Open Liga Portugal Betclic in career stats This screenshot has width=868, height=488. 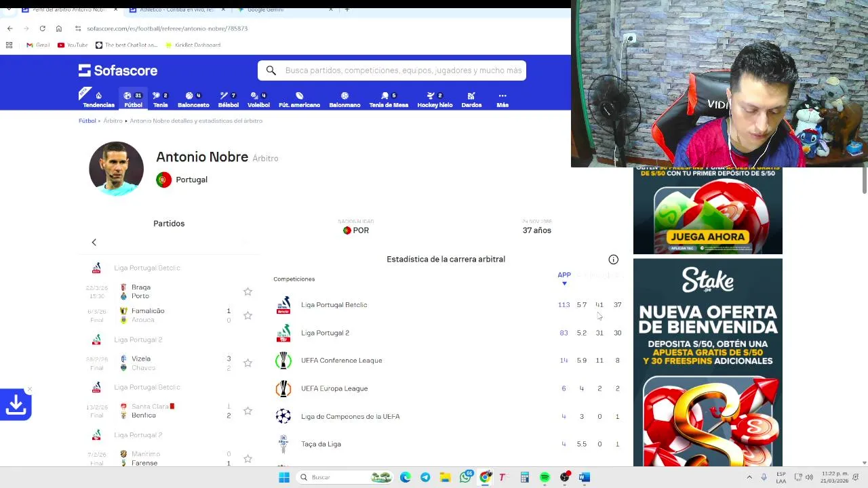click(448, 305)
